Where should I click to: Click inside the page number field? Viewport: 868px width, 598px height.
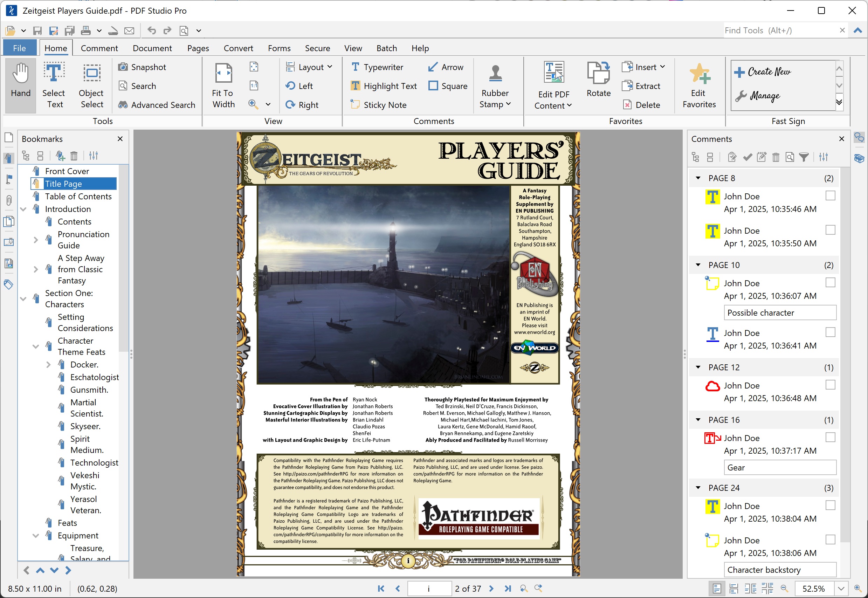(429, 588)
